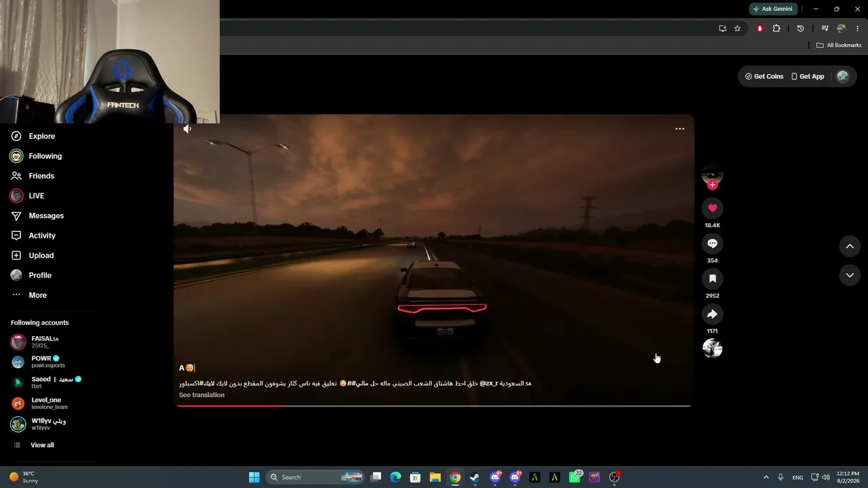The width and height of the screenshot is (868, 488).
Task: Open the All Bookmarks folder
Action: click(839, 45)
